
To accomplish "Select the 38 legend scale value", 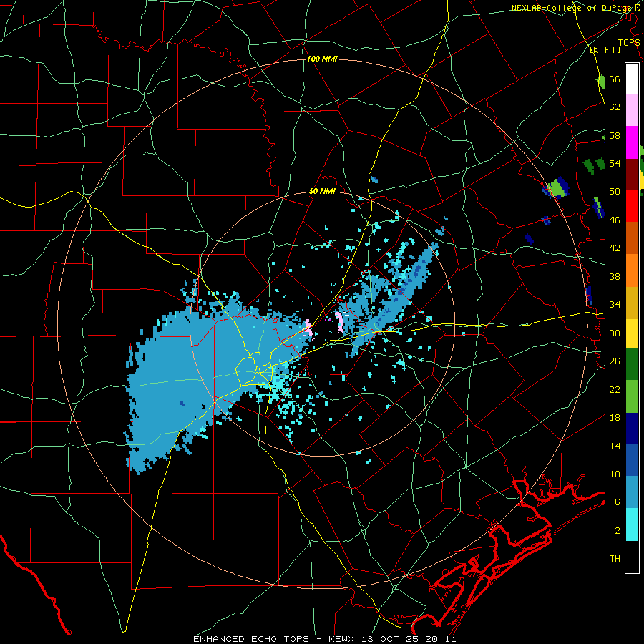I will (615, 276).
